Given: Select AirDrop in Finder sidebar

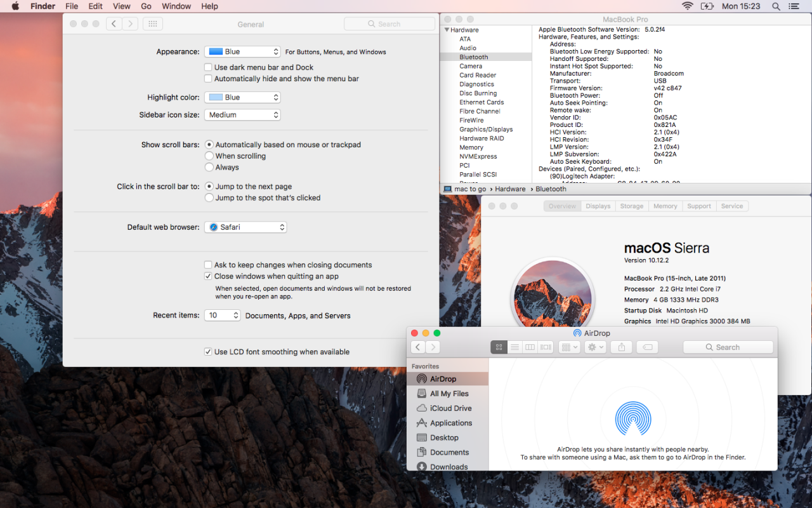Looking at the screenshot, I should click(x=448, y=379).
